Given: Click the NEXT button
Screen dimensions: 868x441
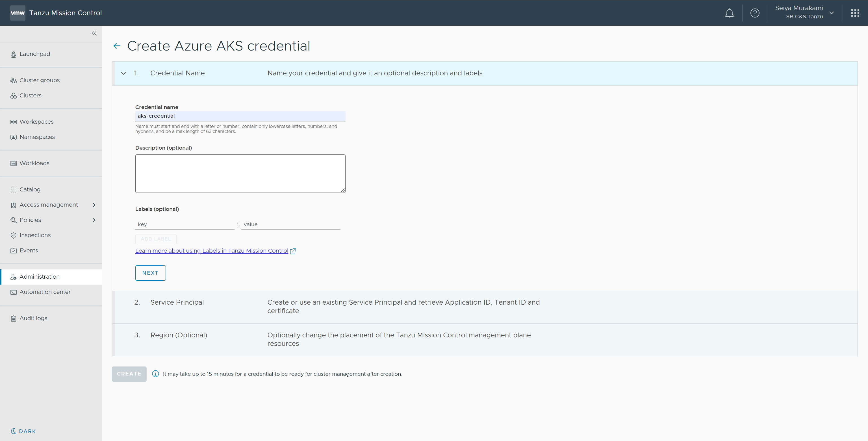Looking at the screenshot, I should 150,273.
